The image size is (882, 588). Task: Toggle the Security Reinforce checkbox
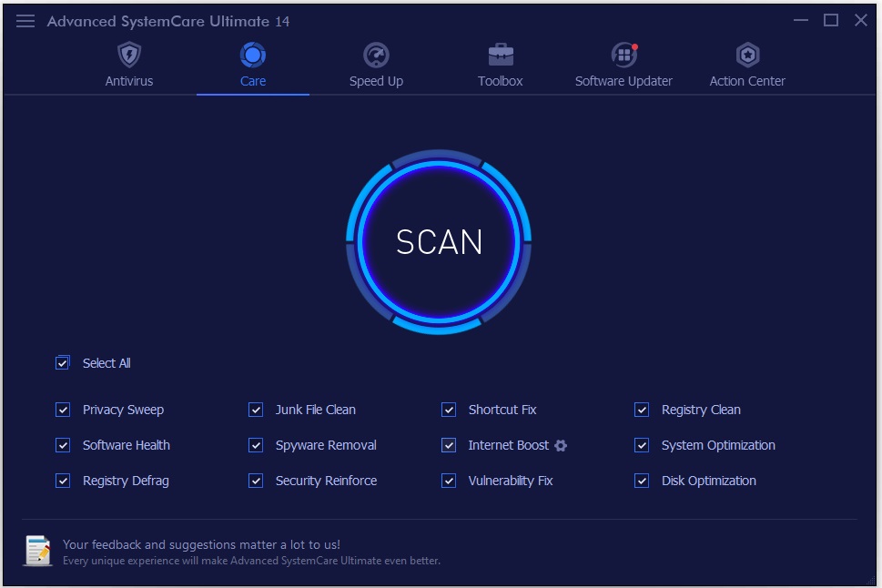tap(256, 481)
